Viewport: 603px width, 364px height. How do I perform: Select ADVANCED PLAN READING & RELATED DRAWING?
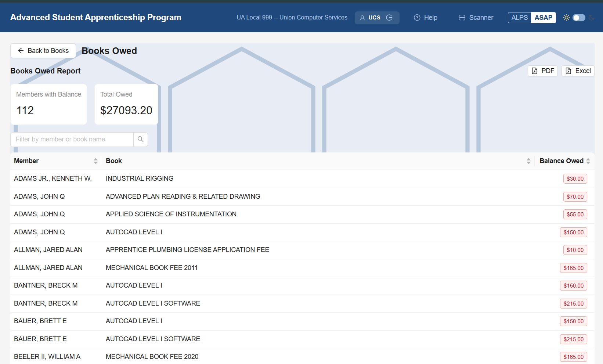pyautogui.click(x=183, y=197)
